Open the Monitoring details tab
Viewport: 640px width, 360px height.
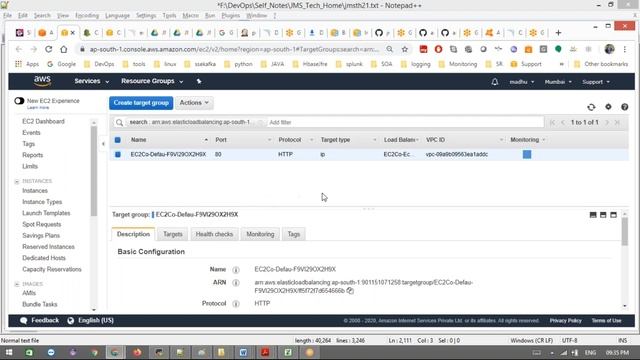[260, 234]
